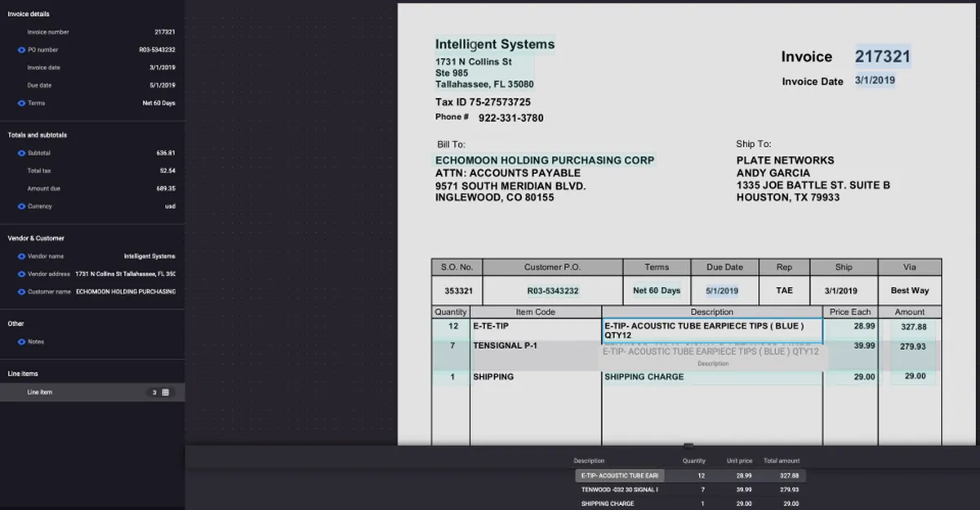
Task: Select the Line item row in sidebar
Action: (92, 392)
